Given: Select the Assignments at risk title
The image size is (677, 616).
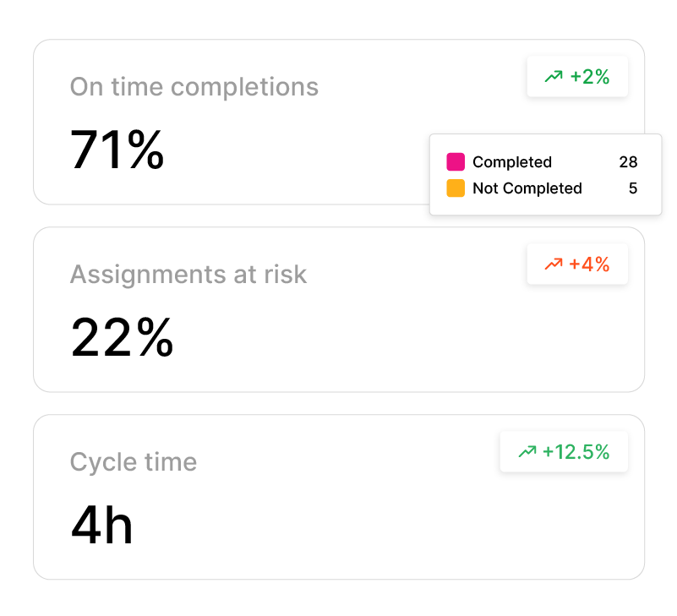Looking at the screenshot, I should [x=188, y=274].
